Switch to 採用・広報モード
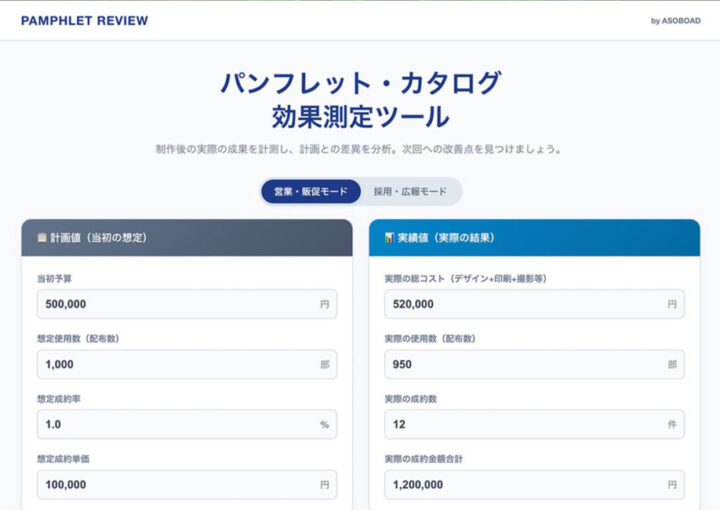The height and width of the screenshot is (510, 720). [x=410, y=191]
